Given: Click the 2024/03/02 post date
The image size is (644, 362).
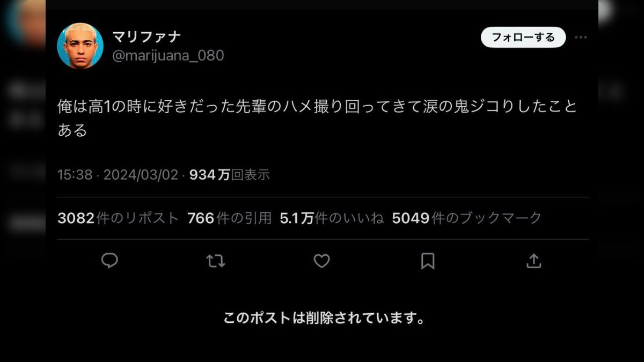Looking at the screenshot, I should coord(141,175).
